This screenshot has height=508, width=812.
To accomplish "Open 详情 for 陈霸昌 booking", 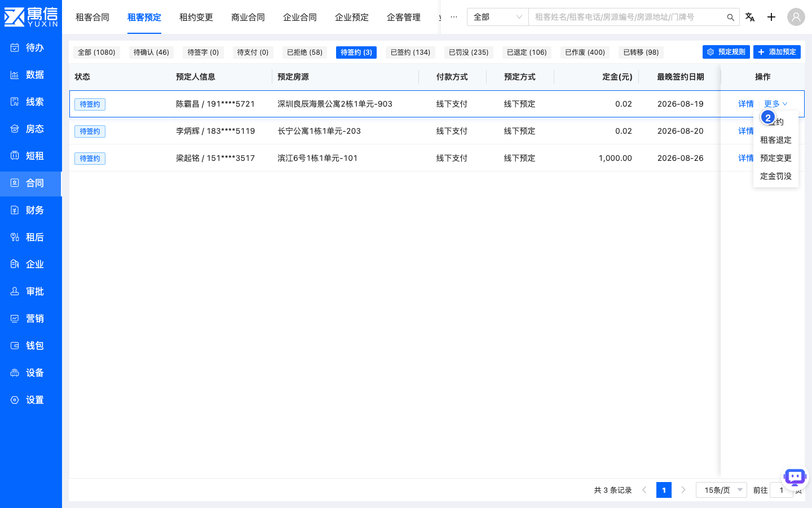I will [746, 104].
